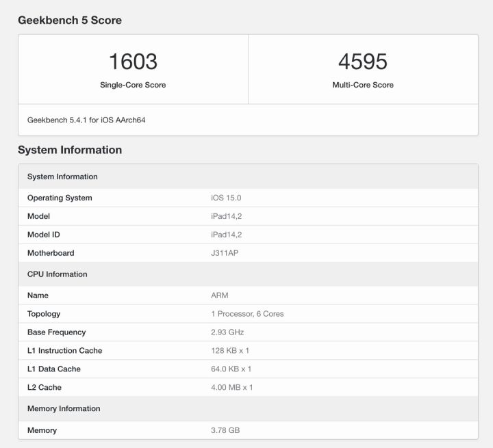Select the J311AP motherboard value
This screenshot has width=493, height=448.
pyautogui.click(x=225, y=253)
